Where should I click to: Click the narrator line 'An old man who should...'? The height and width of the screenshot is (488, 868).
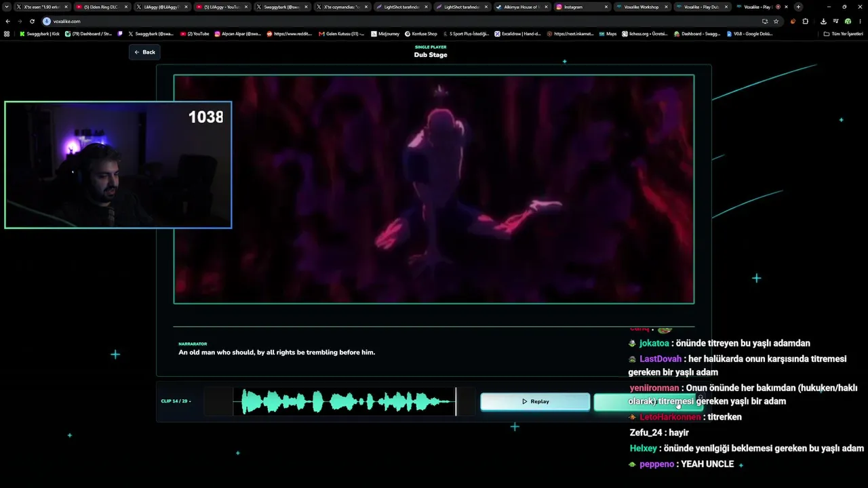[x=277, y=352]
